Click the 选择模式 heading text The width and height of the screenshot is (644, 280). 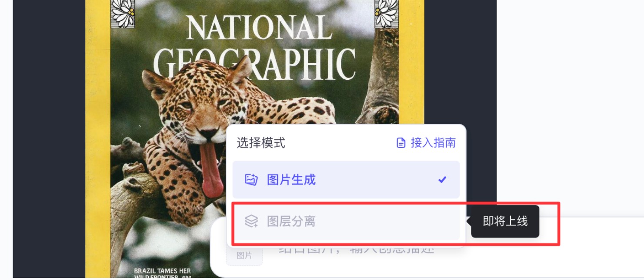pyautogui.click(x=261, y=143)
